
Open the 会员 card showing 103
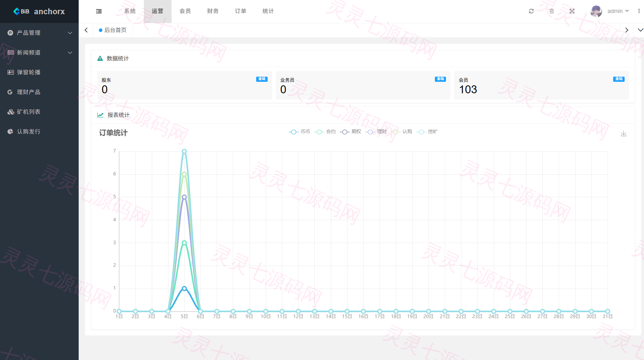(542, 85)
